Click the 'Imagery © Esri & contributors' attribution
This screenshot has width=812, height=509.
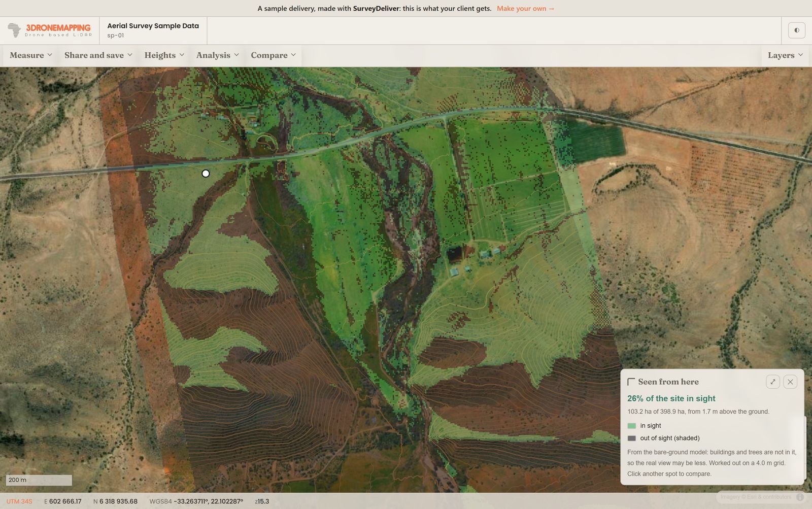coord(756,497)
